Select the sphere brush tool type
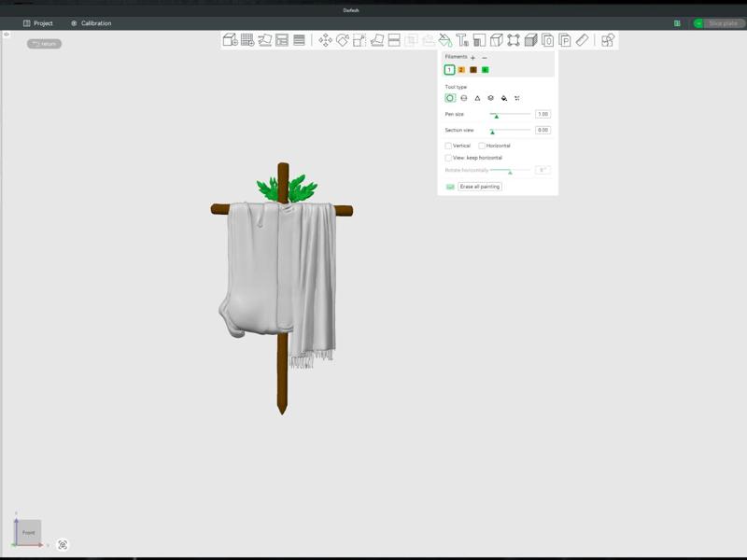747x560 pixels. pos(464,98)
